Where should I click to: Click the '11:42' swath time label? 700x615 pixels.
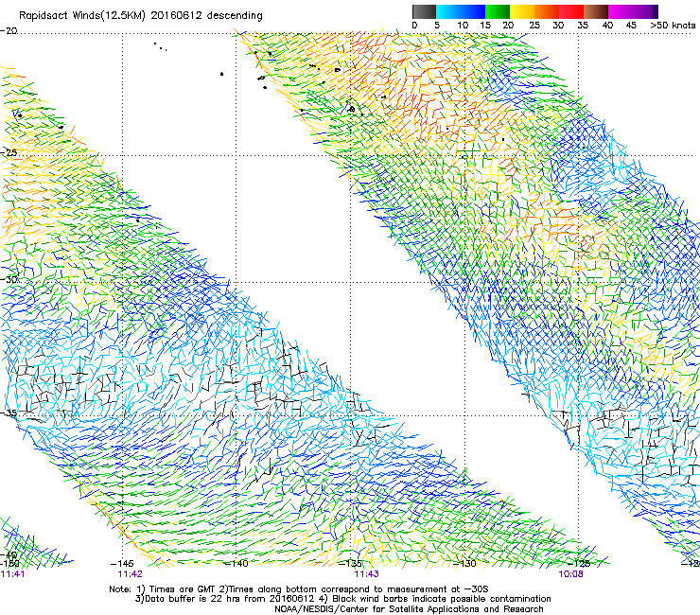(x=130, y=574)
